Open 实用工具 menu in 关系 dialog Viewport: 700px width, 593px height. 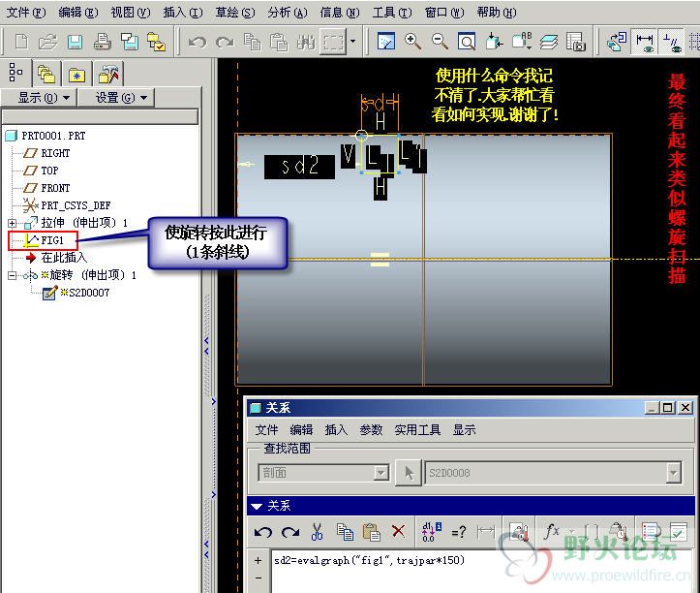(x=417, y=430)
